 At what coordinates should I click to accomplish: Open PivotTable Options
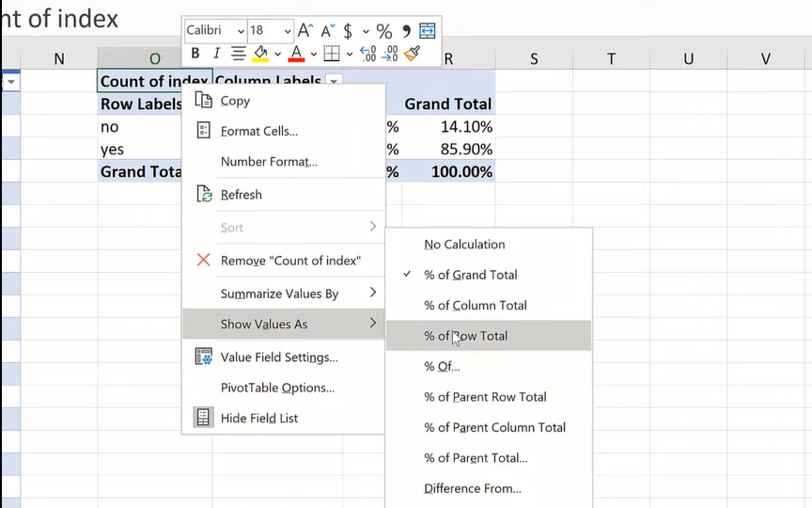coord(283,388)
